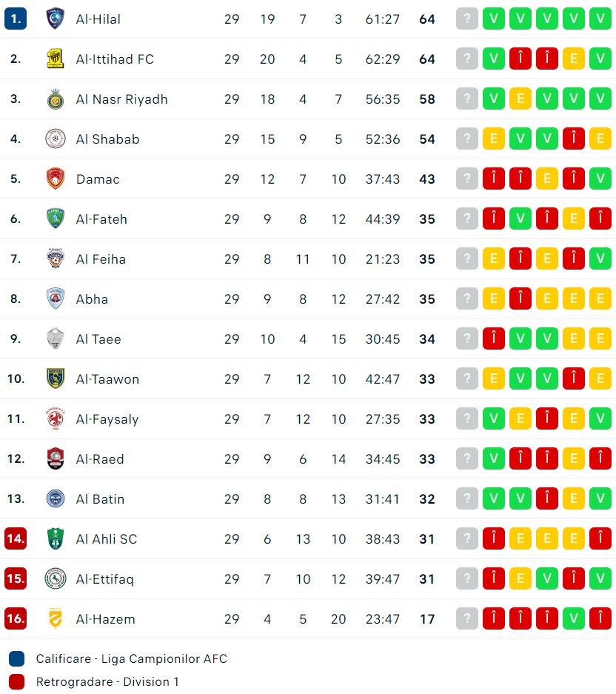This screenshot has width=616, height=694.
Task: Click the Al Taee shield icon
Action: 56,338
